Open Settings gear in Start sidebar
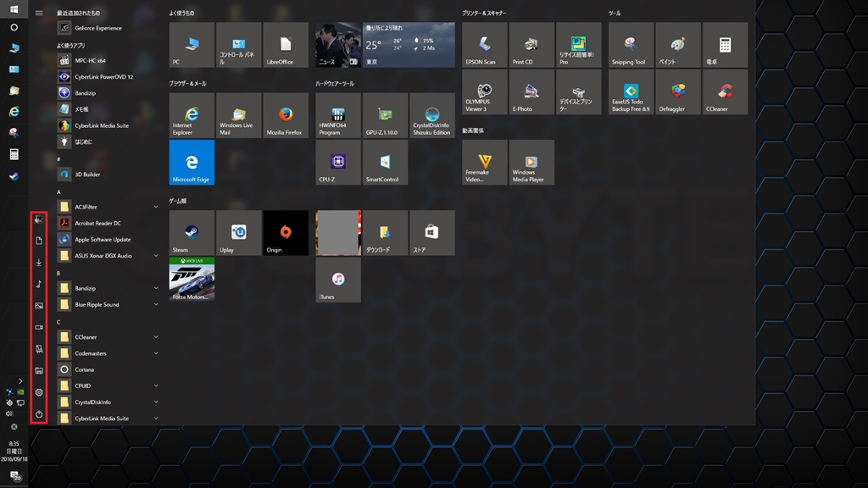 coord(39,392)
